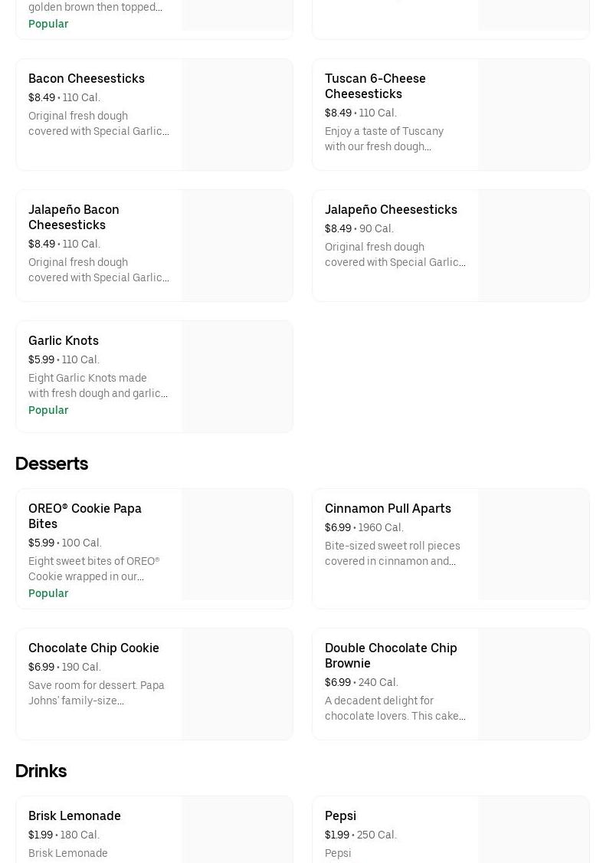Click the Jalapeño Cheesesticks image thumbnail

coord(534,246)
